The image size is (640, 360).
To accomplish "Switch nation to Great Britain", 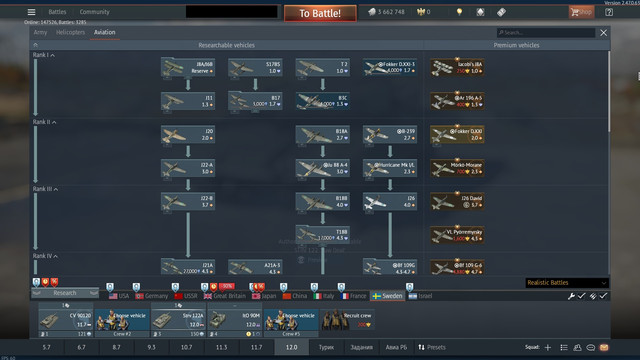I will pos(224,296).
